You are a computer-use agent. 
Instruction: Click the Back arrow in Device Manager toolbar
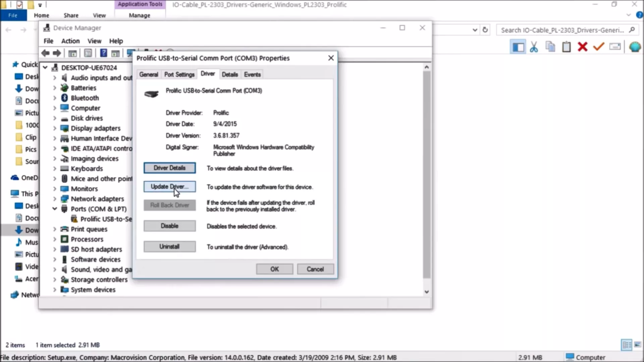(x=45, y=53)
